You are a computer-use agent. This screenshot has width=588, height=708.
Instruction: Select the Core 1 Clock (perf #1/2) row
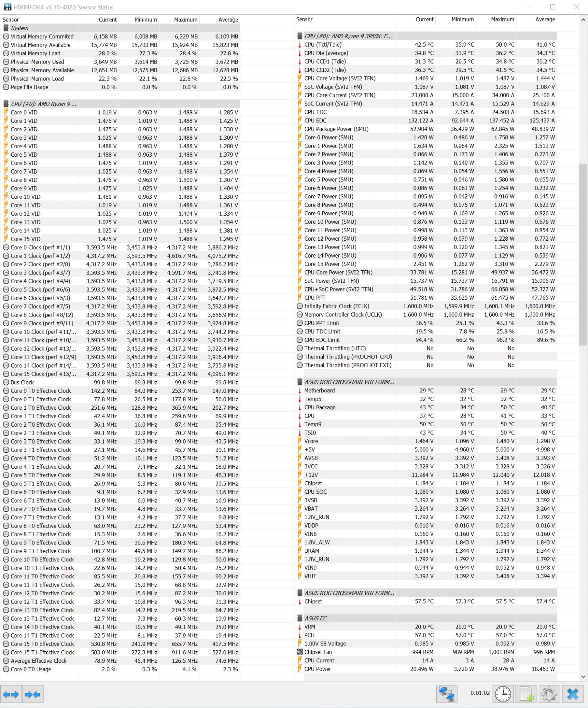(121, 256)
